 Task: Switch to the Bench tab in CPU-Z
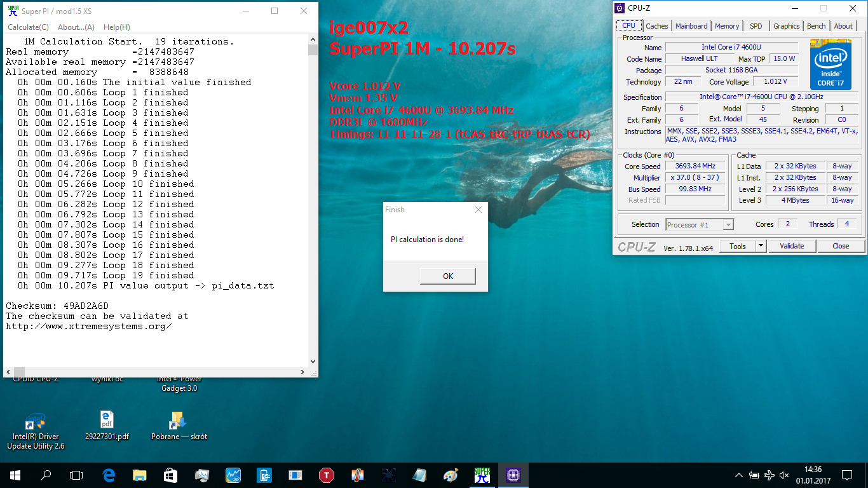click(816, 26)
